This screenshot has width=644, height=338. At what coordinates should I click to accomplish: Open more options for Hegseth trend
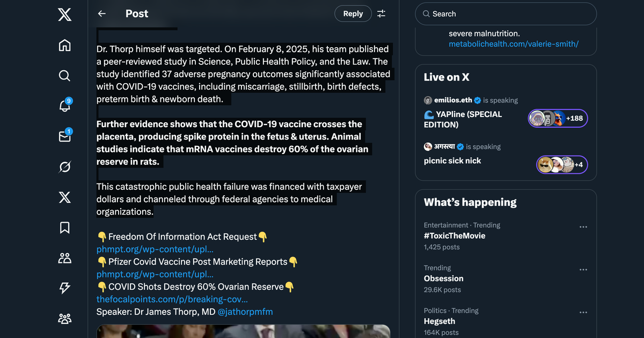click(x=583, y=312)
